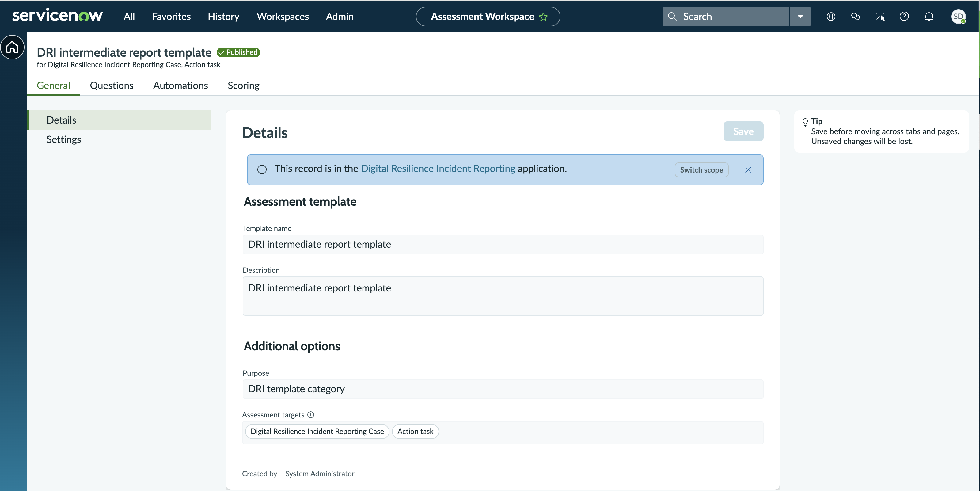Click the 'System Administrator' creator text
980x491 pixels.
[320, 474]
